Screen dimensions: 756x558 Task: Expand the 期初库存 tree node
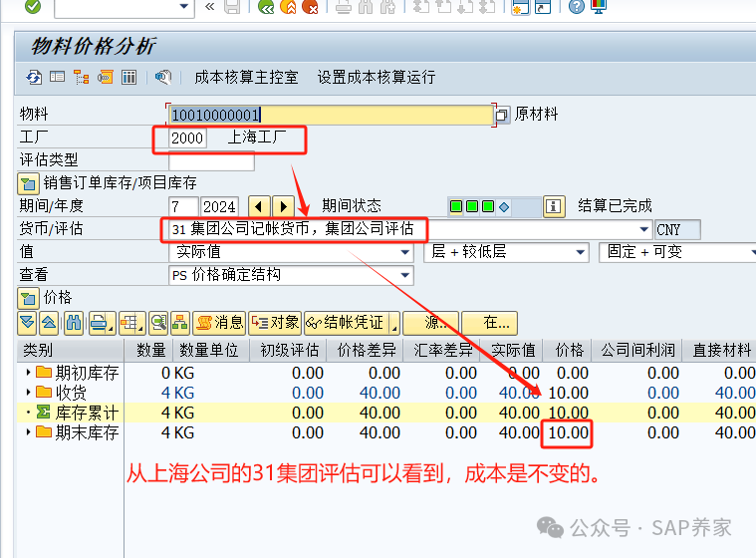(29, 373)
